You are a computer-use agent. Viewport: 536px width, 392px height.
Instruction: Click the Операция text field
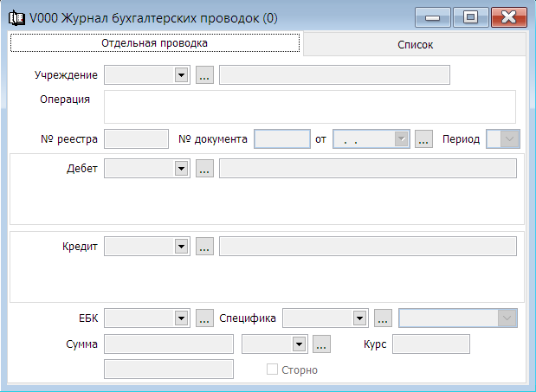coord(310,107)
